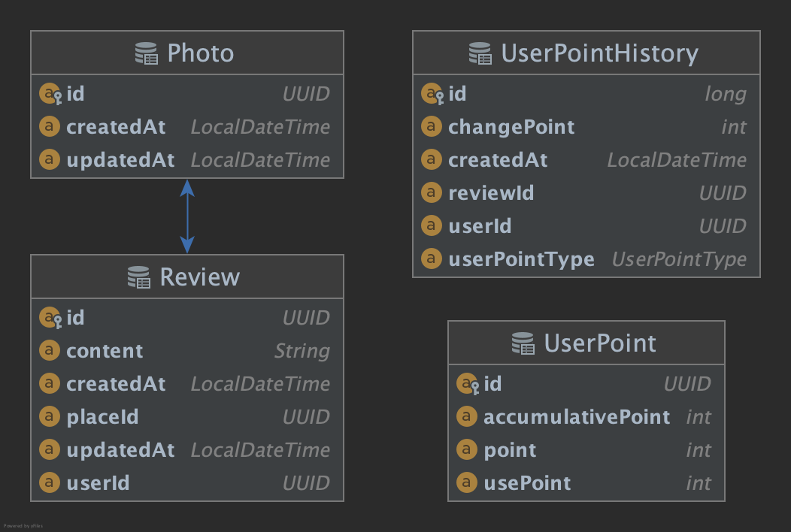Image resolution: width=791 pixels, height=532 pixels.
Task: Select the placeId field in Review
Action: (102, 417)
